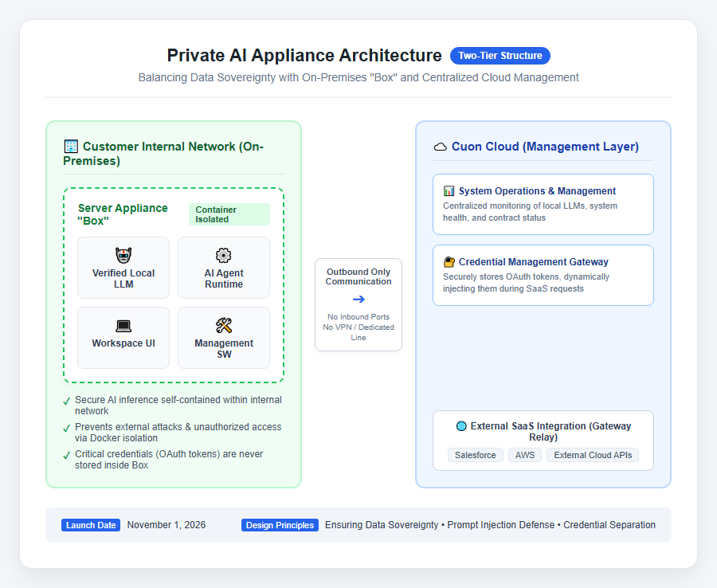The height and width of the screenshot is (588, 717).
Task: Click the chart icon beside System Operations & Management
Action: click(x=449, y=191)
